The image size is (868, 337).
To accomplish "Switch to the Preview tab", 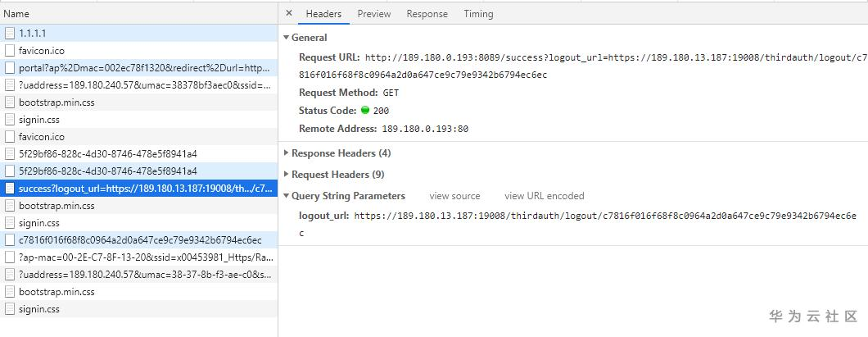I will click(x=373, y=14).
